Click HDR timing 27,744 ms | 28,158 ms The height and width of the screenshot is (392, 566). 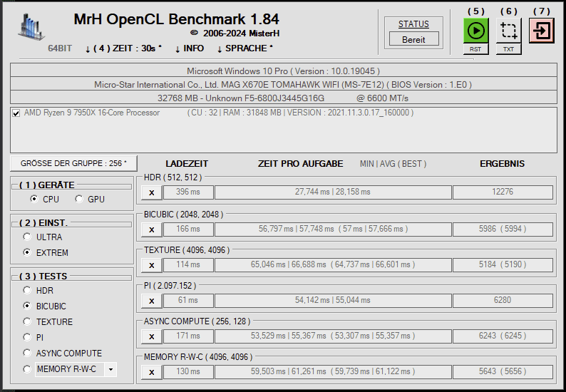(x=333, y=192)
